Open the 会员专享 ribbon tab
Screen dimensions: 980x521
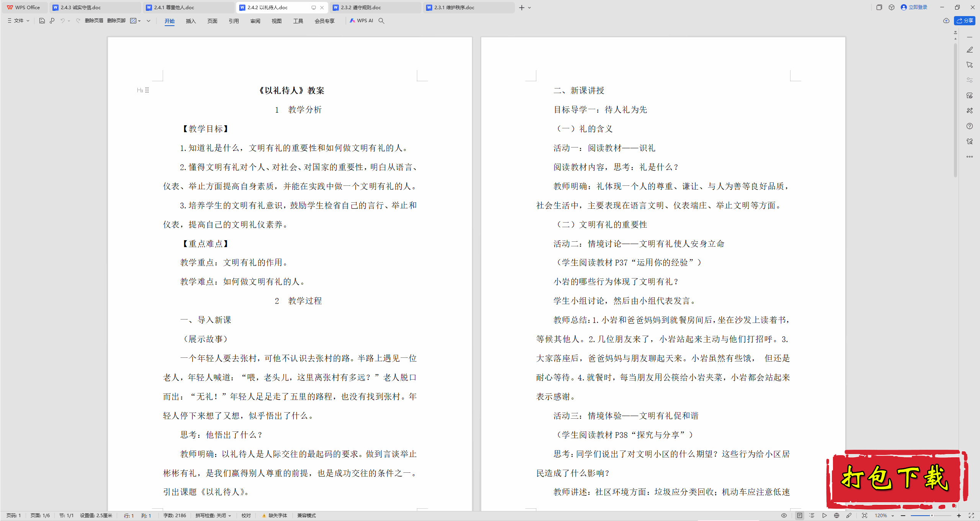(325, 21)
